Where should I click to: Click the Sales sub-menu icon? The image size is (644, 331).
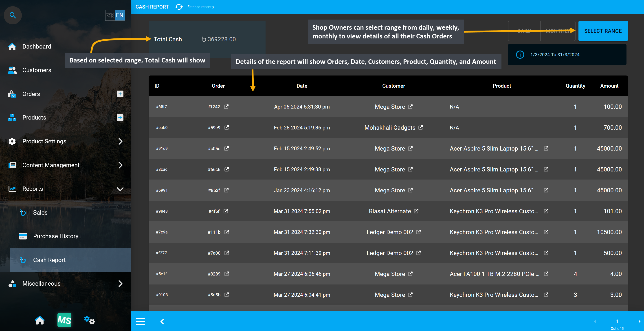point(23,212)
